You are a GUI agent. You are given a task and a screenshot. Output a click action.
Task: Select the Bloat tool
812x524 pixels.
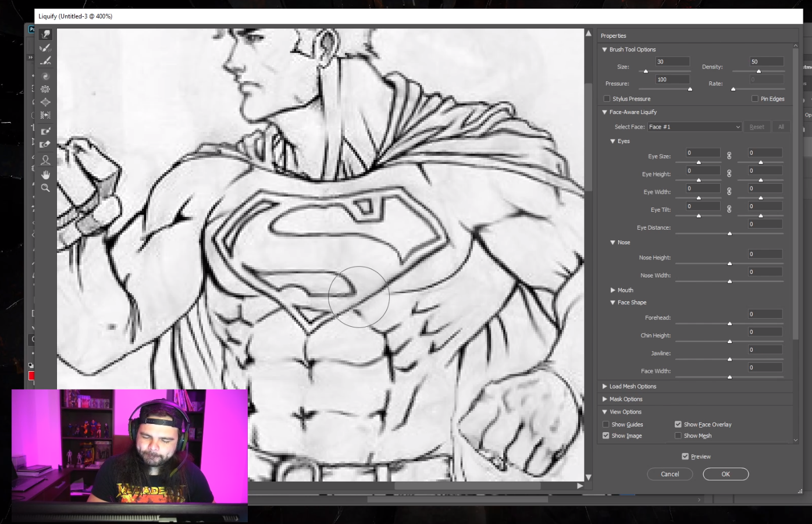tap(45, 102)
